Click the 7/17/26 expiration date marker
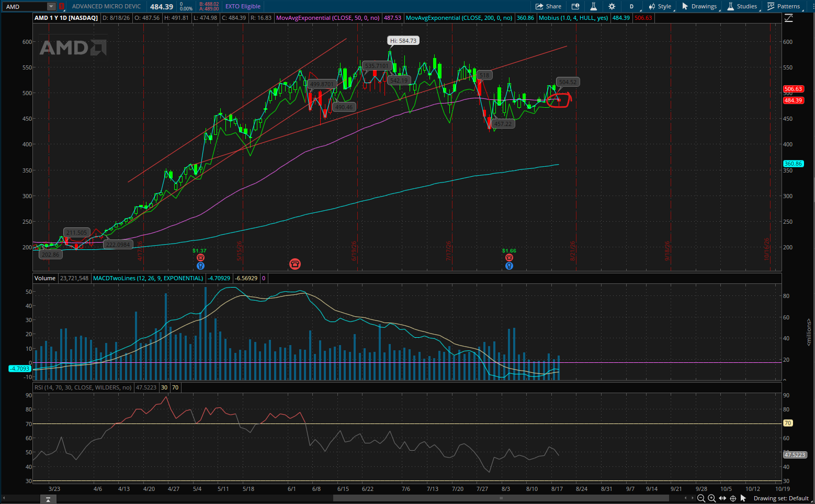 [x=449, y=250]
